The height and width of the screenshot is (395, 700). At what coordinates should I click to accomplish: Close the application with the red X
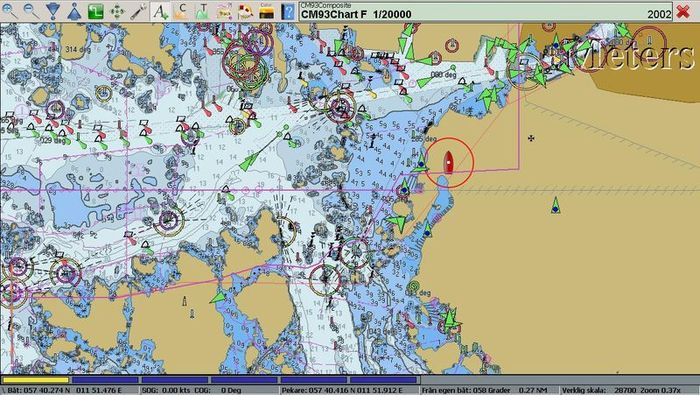pos(683,12)
